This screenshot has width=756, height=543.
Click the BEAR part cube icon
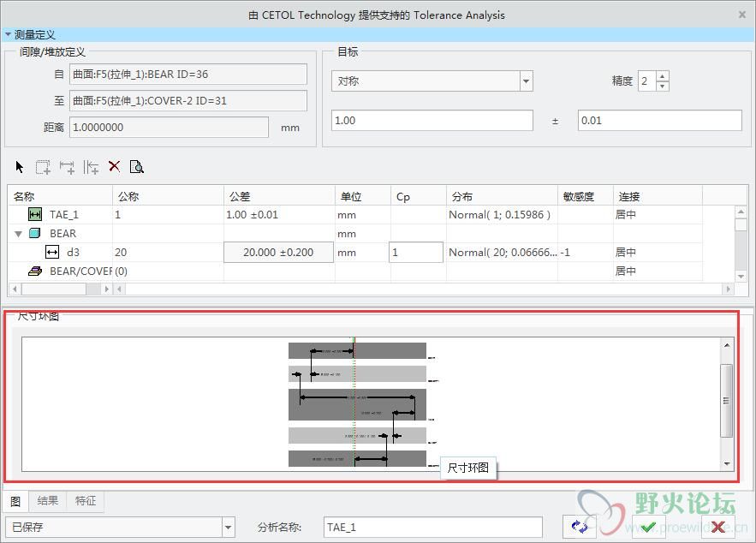34,233
